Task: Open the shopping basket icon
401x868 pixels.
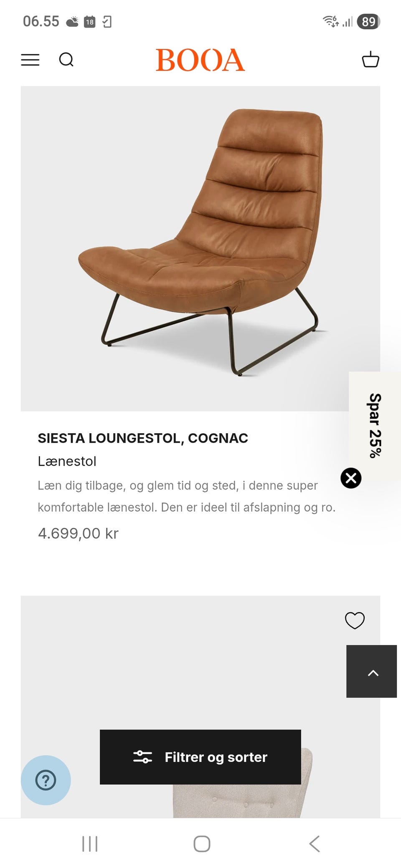Action: tap(371, 59)
